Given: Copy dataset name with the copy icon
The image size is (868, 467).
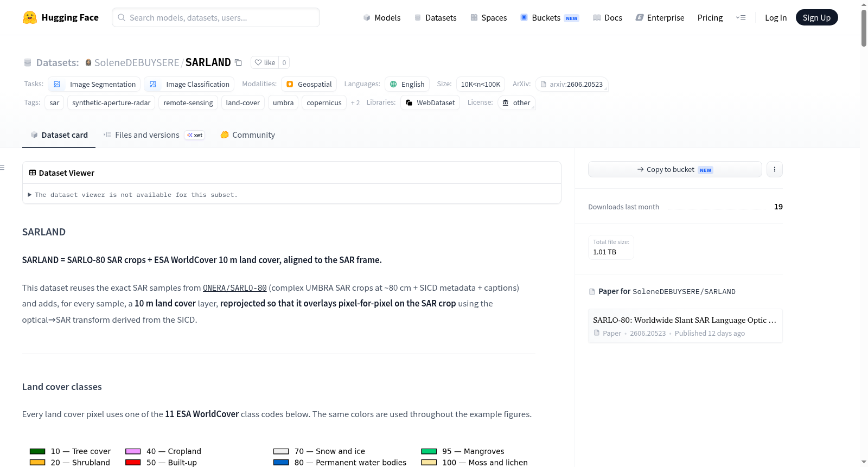Looking at the screenshot, I should 238,62.
